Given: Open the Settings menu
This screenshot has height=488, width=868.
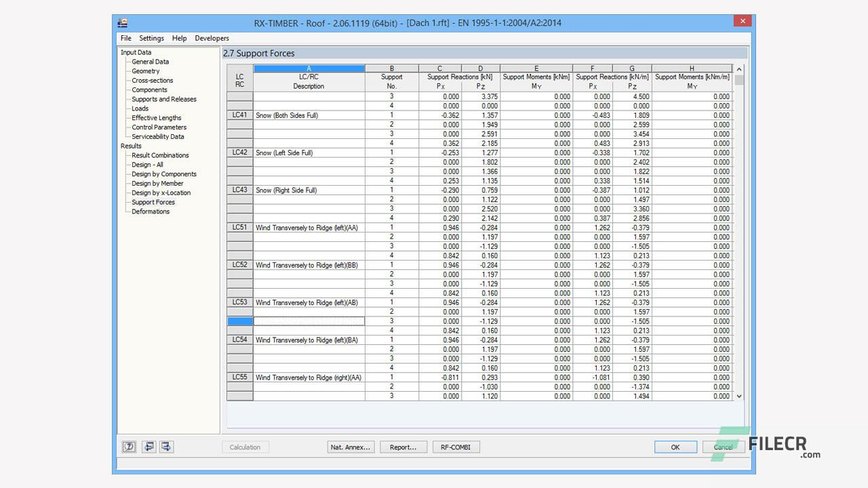Looking at the screenshot, I should click(x=151, y=38).
